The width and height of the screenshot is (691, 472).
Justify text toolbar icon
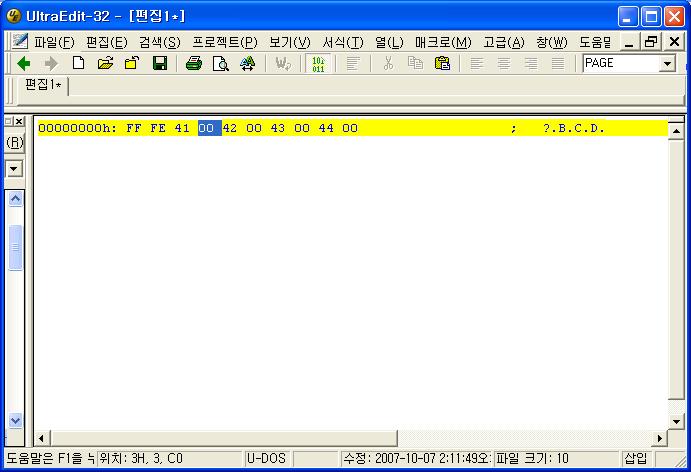click(x=558, y=63)
